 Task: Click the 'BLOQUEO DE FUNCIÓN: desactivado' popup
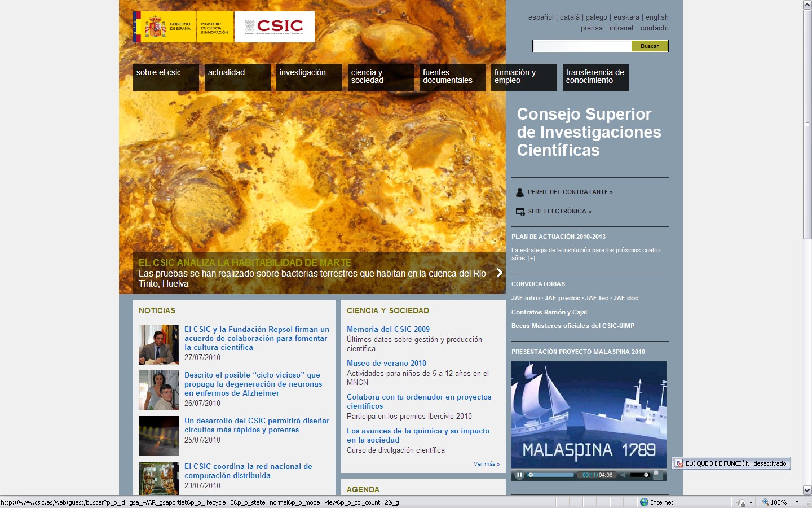pyautogui.click(x=731, y=463)
